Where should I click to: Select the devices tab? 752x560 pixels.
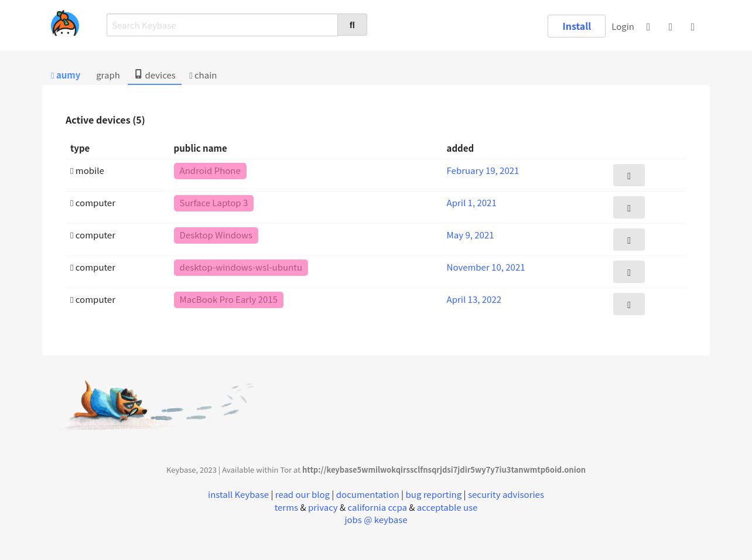tap(155, 75)
